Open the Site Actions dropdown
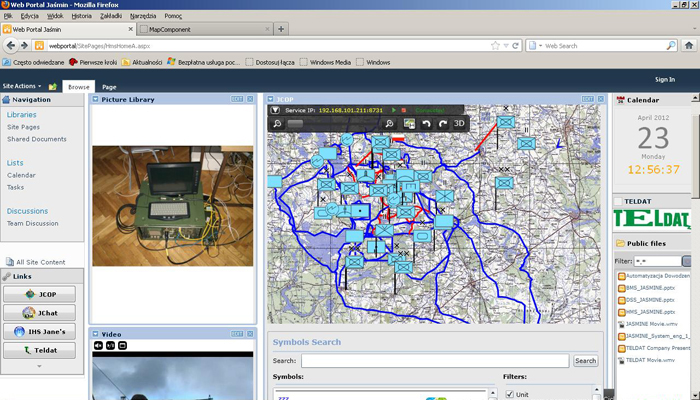700x400 pixels. [x=22, y=86]
